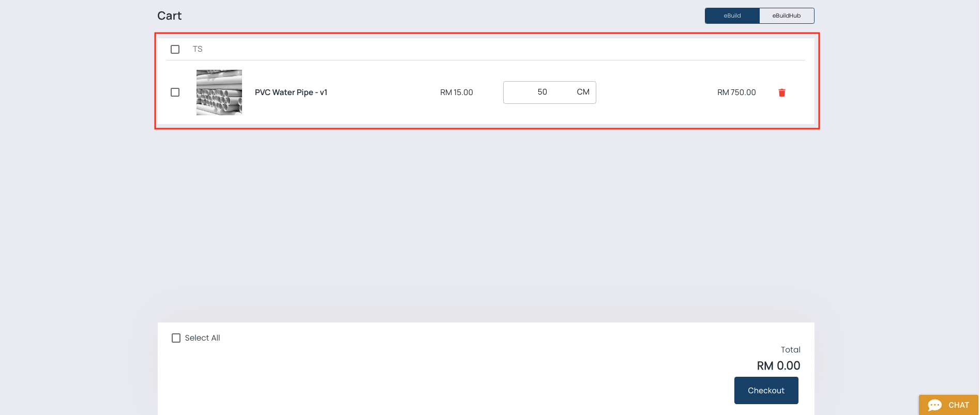The image size is (980, 415).
Task: Click the chat speech bubble icon
Action: pos(934,405)
